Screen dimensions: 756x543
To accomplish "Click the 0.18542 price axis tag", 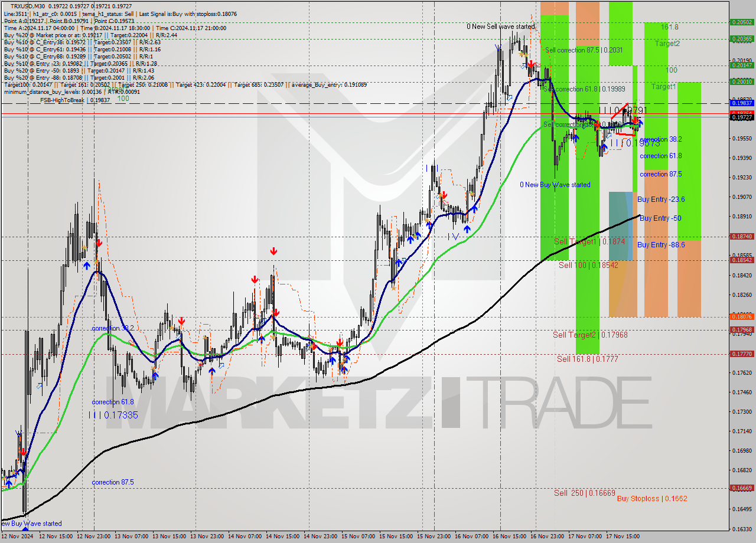I will (x=741, y=260).
